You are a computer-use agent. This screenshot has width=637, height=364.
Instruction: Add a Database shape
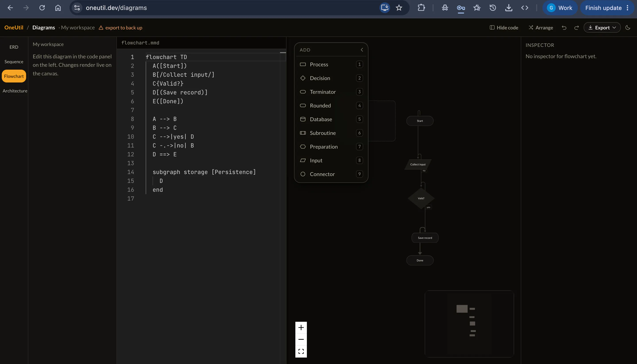[331, 119]
